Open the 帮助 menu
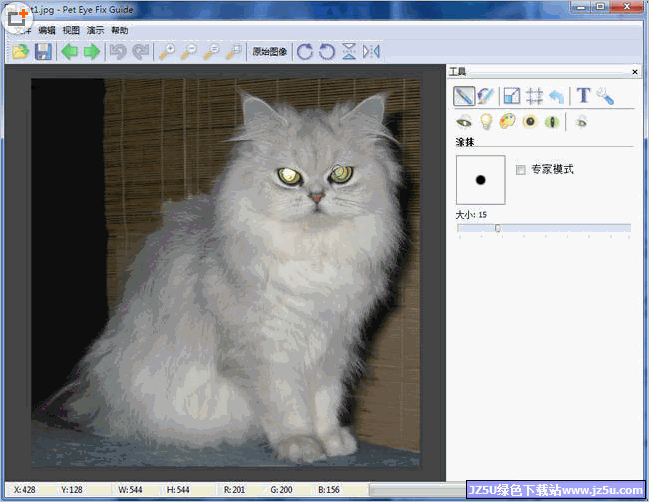The image size is (649, 502). click(120, 30)
